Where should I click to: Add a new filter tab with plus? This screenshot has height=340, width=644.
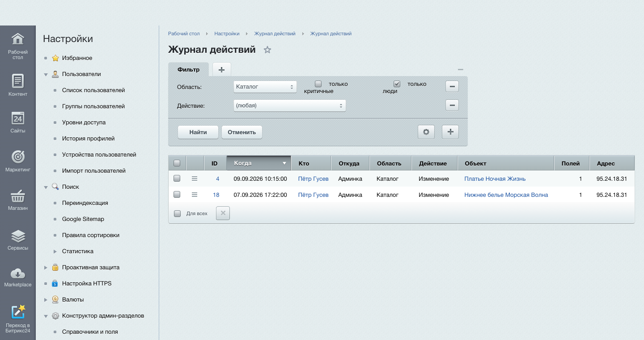221,69
